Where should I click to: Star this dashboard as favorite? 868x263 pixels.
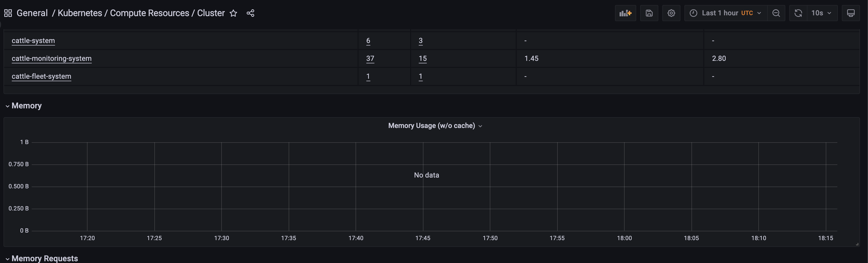click(x=233, y=13)
